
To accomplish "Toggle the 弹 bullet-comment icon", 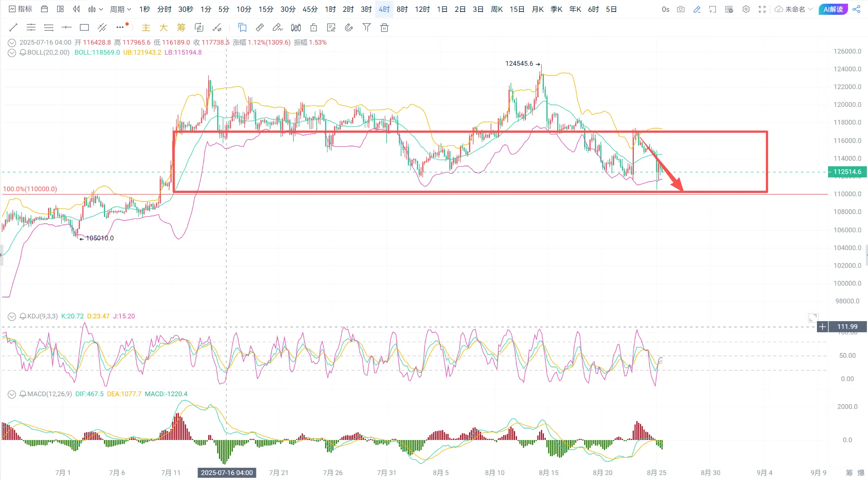I will 729,9.
